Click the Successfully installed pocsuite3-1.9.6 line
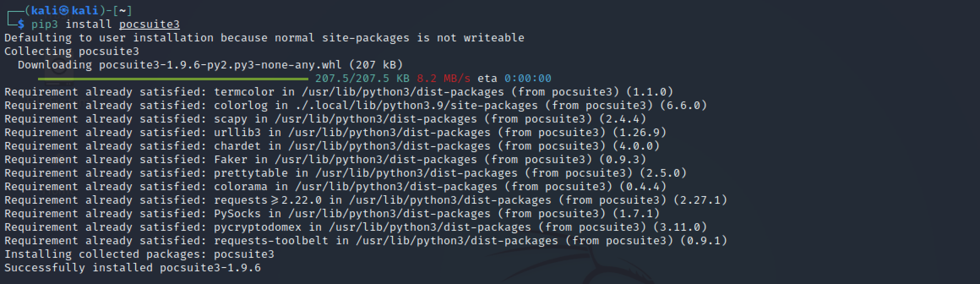This screenshot has width=980, height=284. click(133, 268)
